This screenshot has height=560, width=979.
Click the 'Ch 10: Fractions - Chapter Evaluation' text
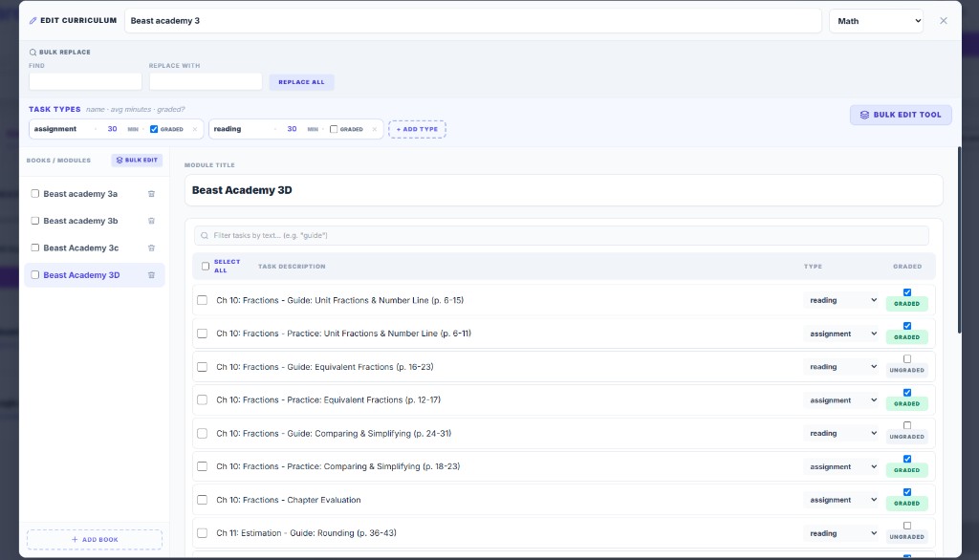click(289, 500)
